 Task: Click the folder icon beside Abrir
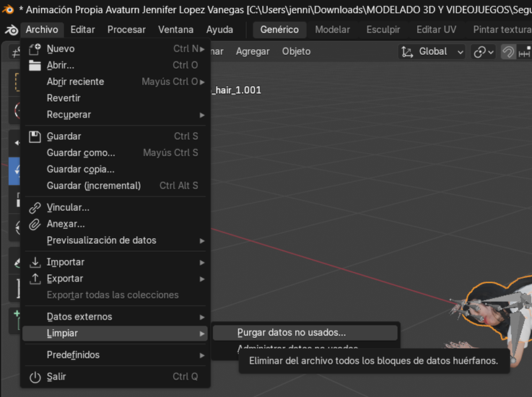[35, 65]
